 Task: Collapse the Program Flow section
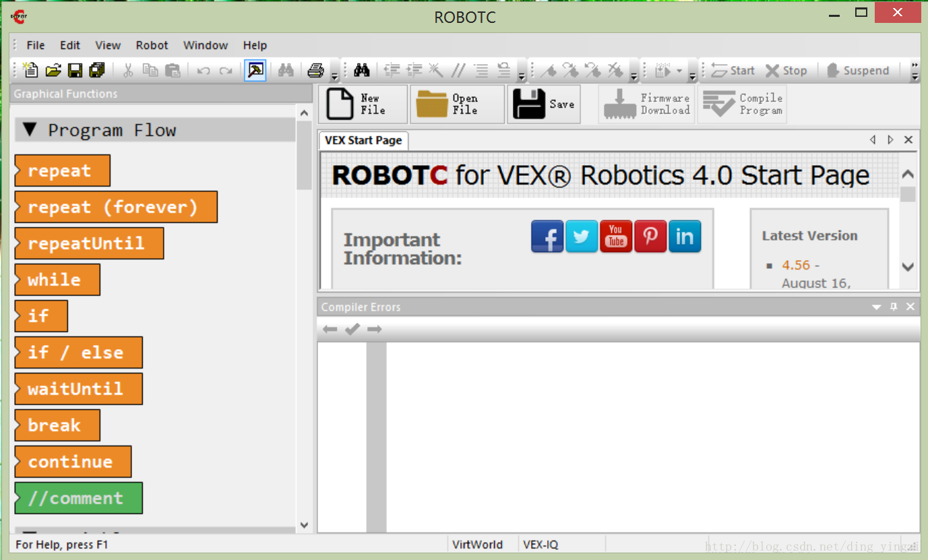point(29,129)
